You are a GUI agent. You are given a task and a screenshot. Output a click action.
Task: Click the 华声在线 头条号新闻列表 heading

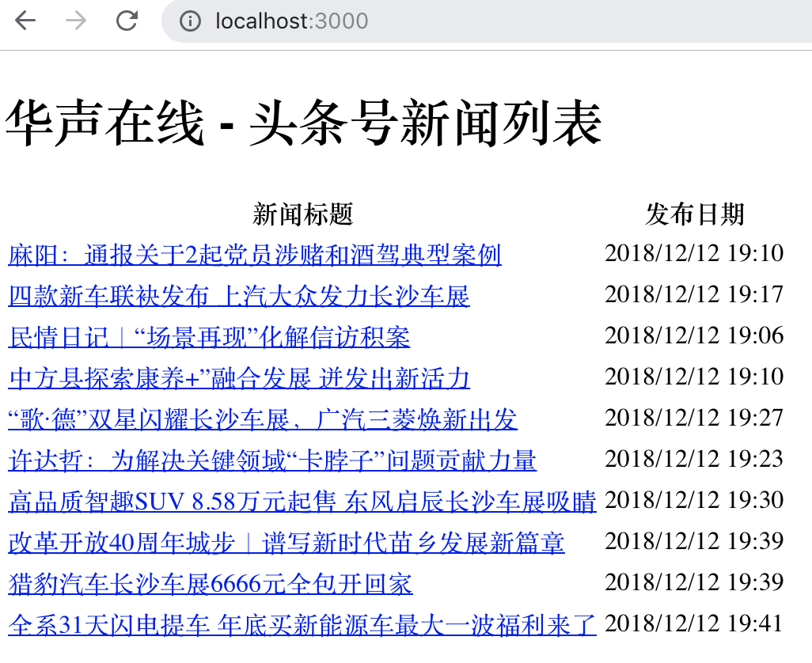(x=303, y=123)
